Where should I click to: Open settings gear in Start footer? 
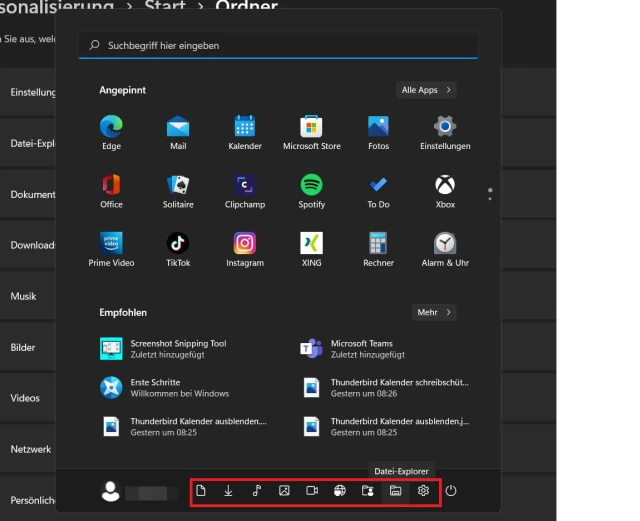(x=423, y=490)
